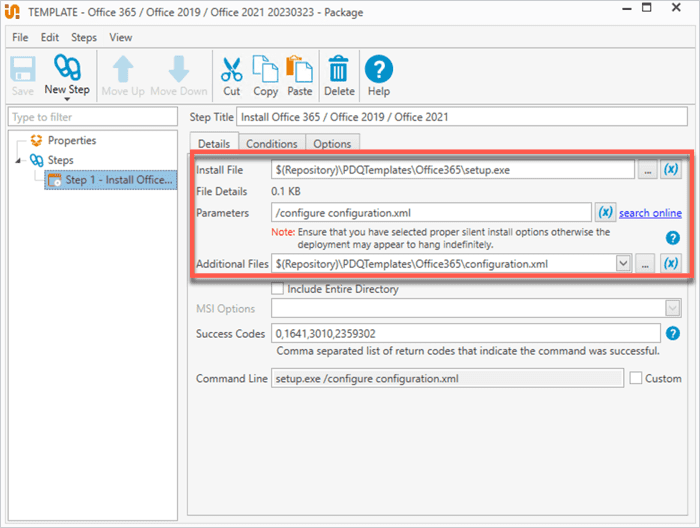Select the Steps tree node
The width and height of the screenshot is (700, 528).
(x=60, y=160)
